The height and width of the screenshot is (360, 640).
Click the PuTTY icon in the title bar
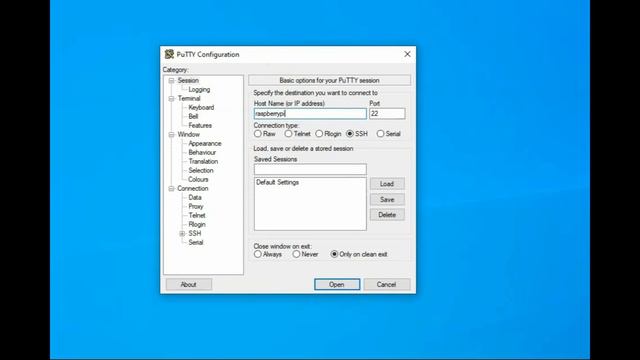coord(169,54)
